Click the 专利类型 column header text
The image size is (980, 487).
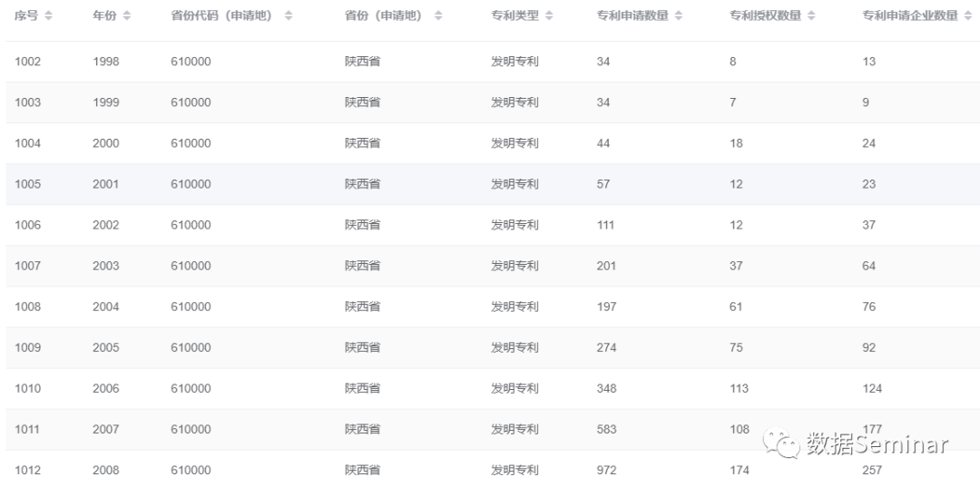pos(514,16)
